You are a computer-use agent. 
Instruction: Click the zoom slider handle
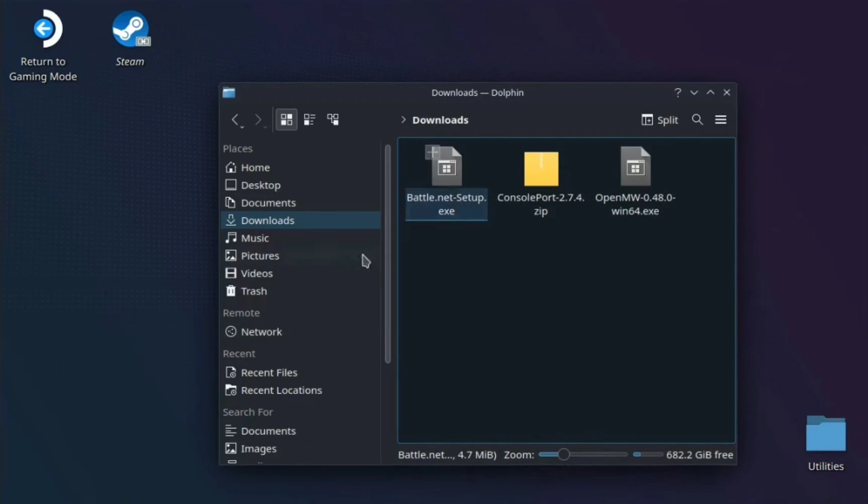(564, 455)
